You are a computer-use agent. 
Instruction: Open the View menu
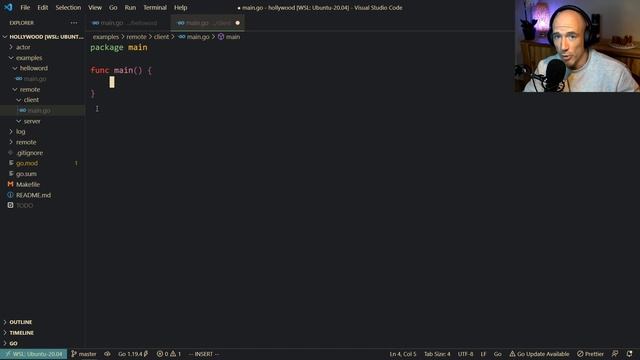coord(95,7)
